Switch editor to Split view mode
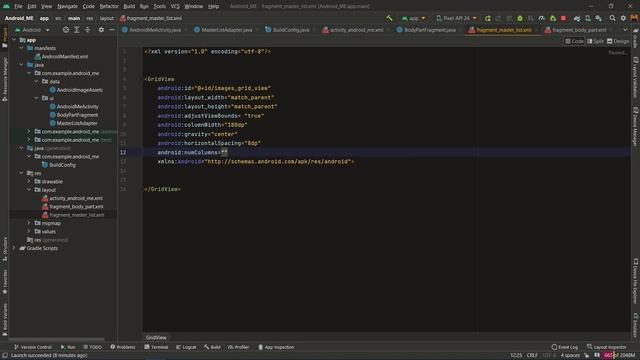Viewport: 640px width, 360px height. [595, 41]
